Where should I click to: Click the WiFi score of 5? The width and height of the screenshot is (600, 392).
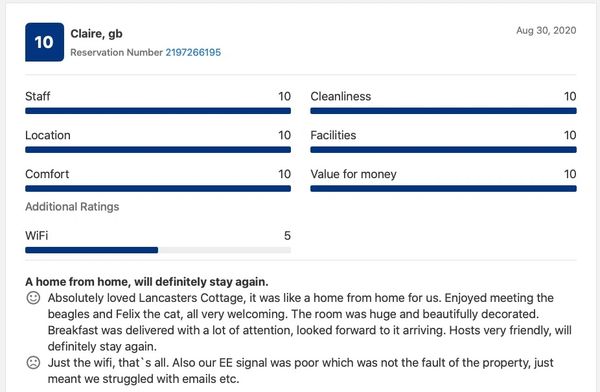tap(287, 235)
